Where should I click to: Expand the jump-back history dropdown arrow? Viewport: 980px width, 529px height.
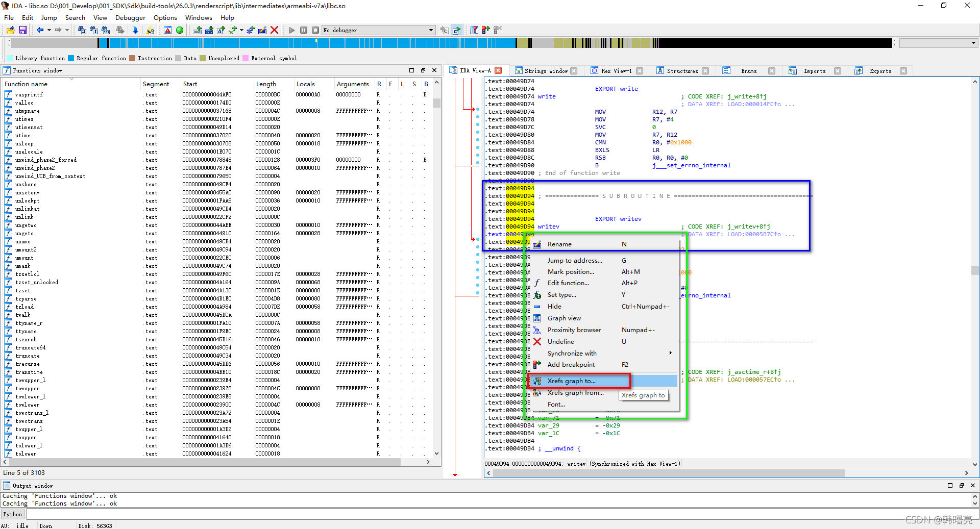pyautogui.click(x=48, y=30)
